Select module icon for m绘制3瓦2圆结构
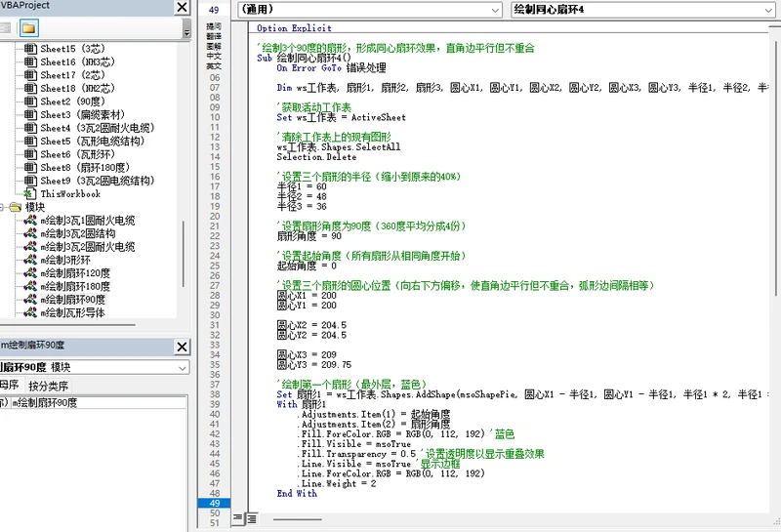This screenshot has height=532, width=781. click(30, 233)
